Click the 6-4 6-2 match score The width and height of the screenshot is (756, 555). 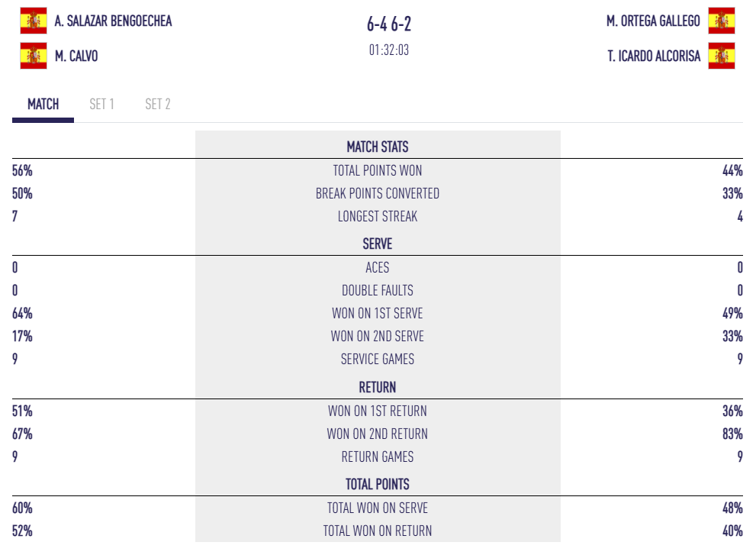(389, 24)
